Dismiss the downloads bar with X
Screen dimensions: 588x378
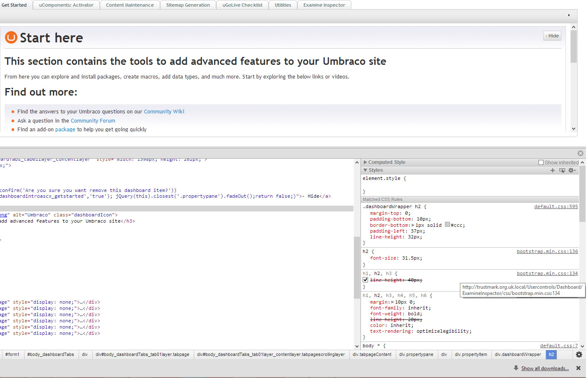pyautogui.click(x=578, y=368)
